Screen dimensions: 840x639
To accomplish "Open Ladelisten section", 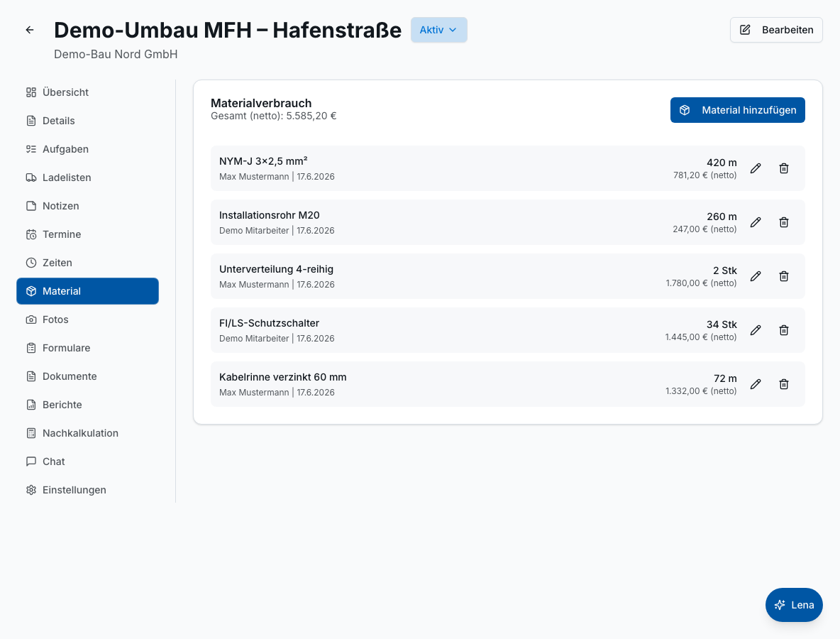I will [87, 177].
